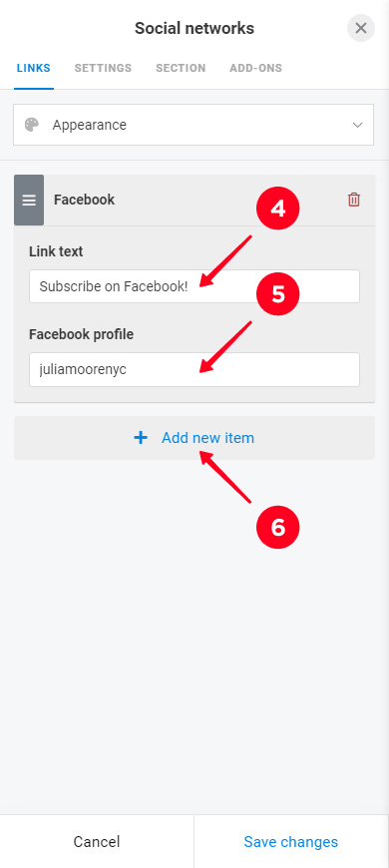Collapse the Facebook item header

(x=194, y=200)
